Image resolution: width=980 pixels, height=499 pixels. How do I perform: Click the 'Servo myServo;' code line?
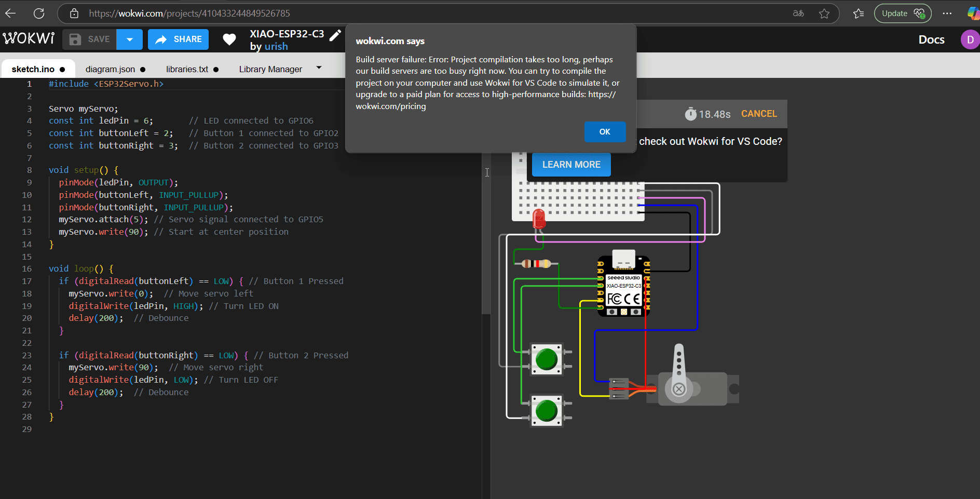(x=84, y=109)
